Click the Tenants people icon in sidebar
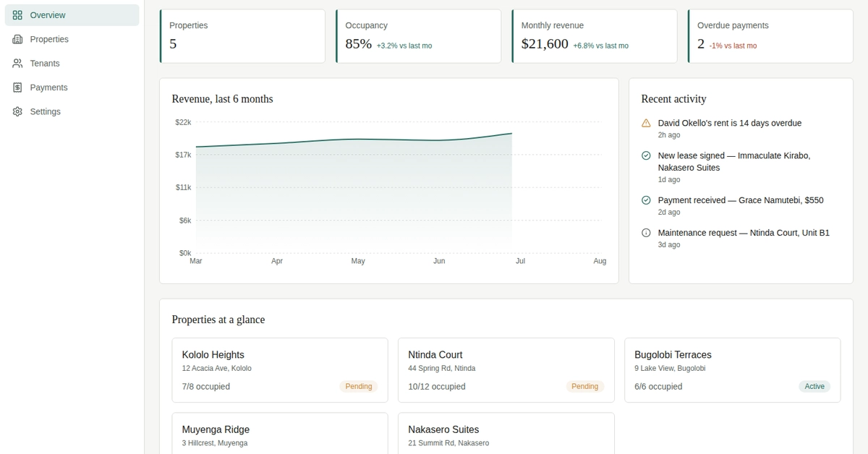The height and width of the screenshot is (454, 868). coord(17,64)
